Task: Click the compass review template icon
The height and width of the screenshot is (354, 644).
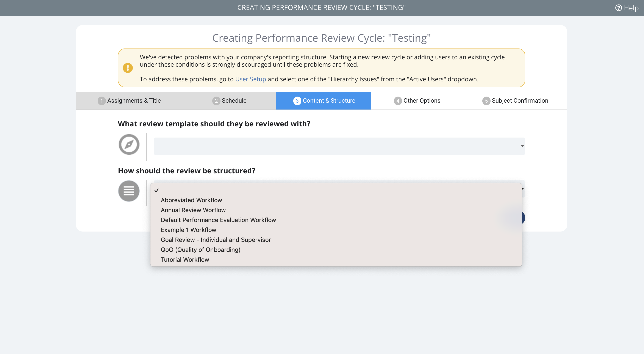Action: click(x=129, y=144)
